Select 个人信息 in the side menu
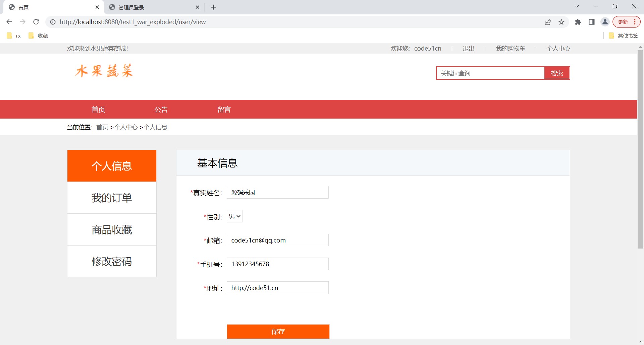Image resolution: width=644 pixels, height=345 pixels. pyautogui.click(x=112, y=166)
